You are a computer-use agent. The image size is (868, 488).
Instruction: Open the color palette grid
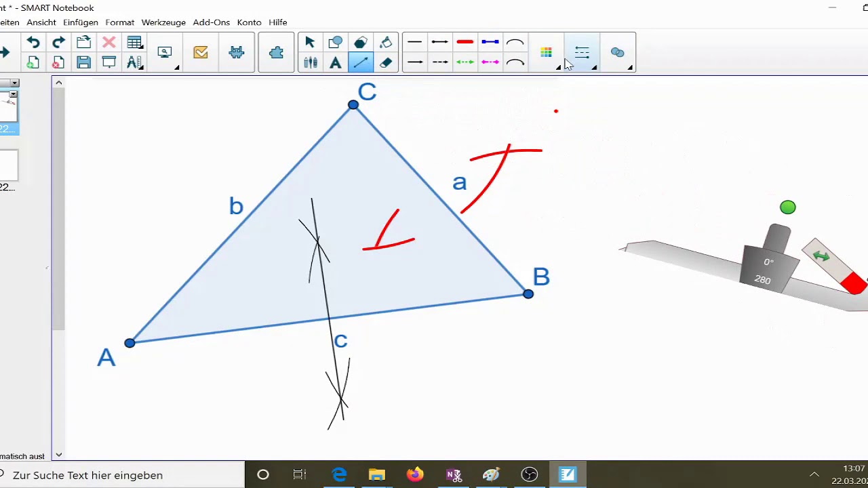click(547, 52)
